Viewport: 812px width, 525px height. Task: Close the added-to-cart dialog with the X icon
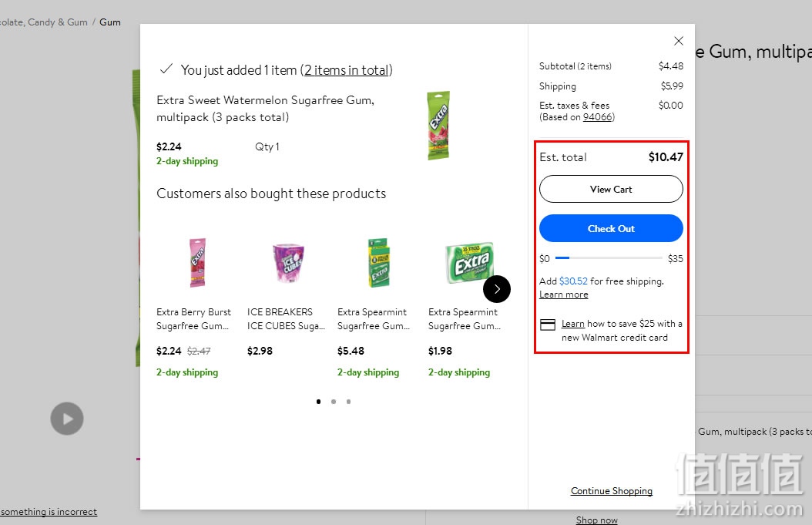pos(679,41)
